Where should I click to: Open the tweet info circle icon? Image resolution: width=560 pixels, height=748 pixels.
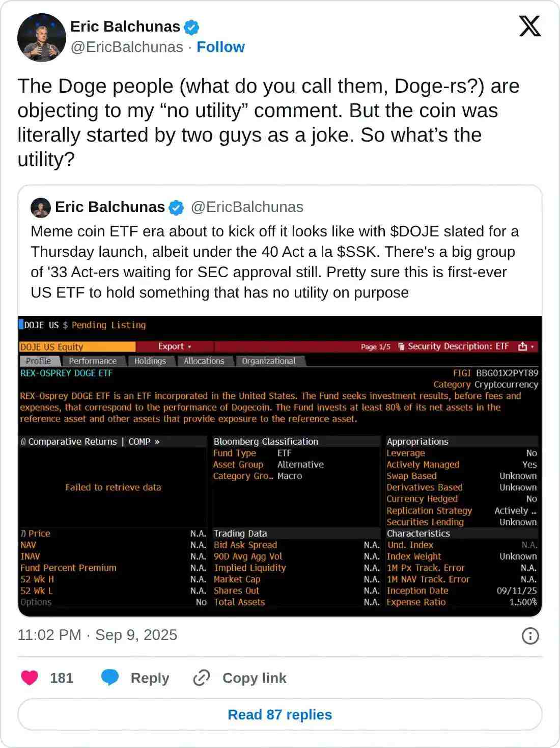(530, 635)
